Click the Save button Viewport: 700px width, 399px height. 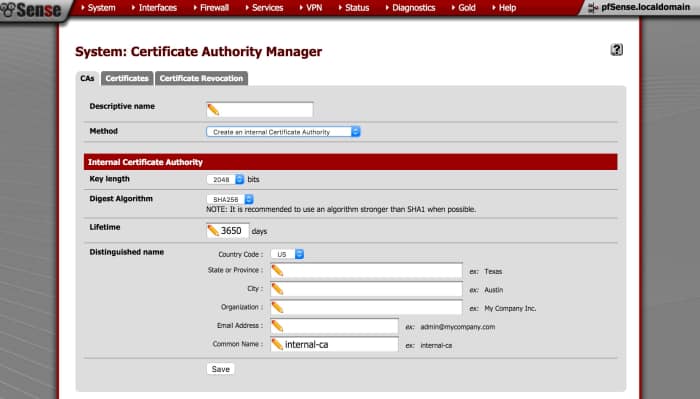[221, 369]
